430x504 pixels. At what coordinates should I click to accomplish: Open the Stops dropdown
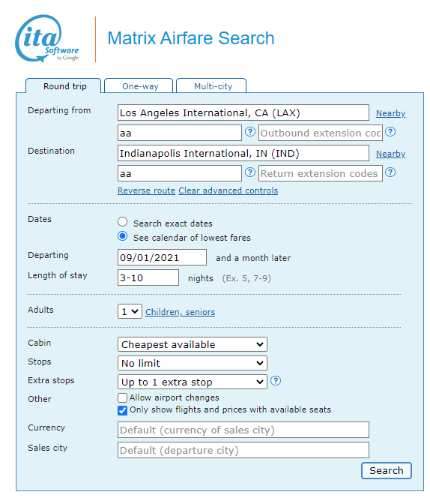click(193, 363)
